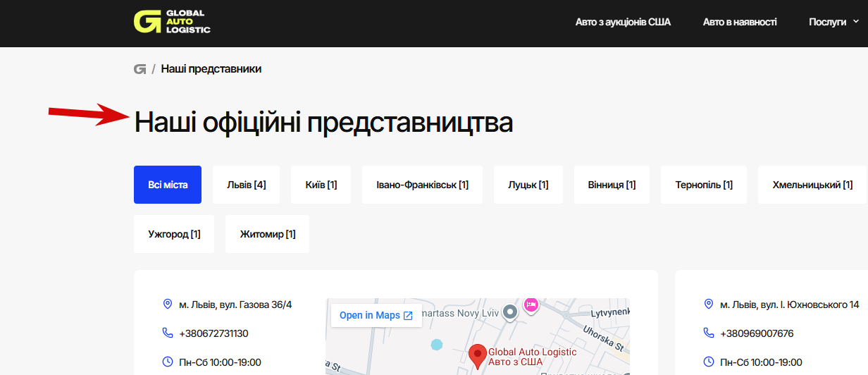Select the Львів [4] city filter
The width and height of the screenshot is (868, 375).
coord(247,185)
